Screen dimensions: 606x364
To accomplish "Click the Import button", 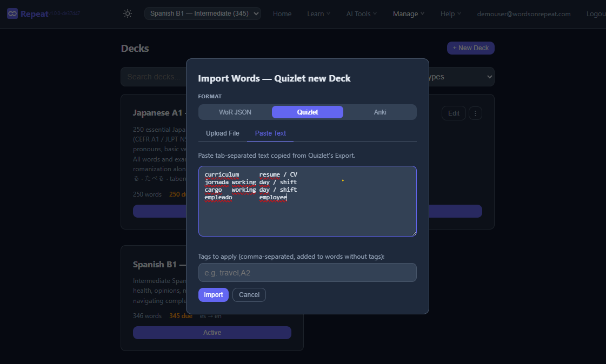I will tap(214, 294).
